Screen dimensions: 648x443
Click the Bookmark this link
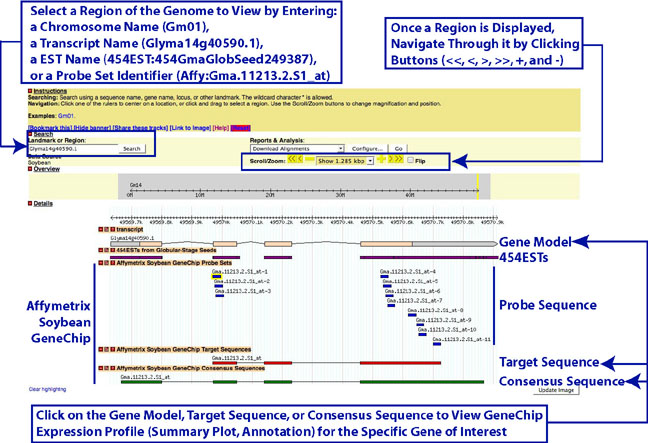coord(50,128)
